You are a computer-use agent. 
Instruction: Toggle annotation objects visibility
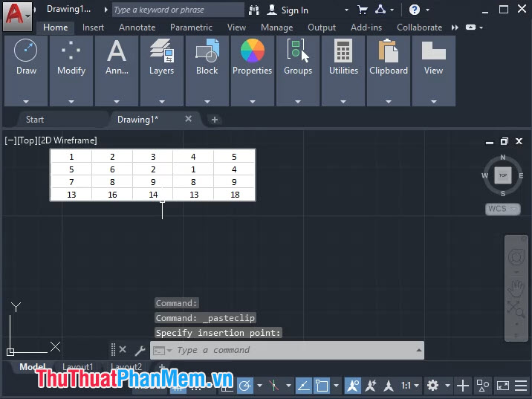point(353,386)
